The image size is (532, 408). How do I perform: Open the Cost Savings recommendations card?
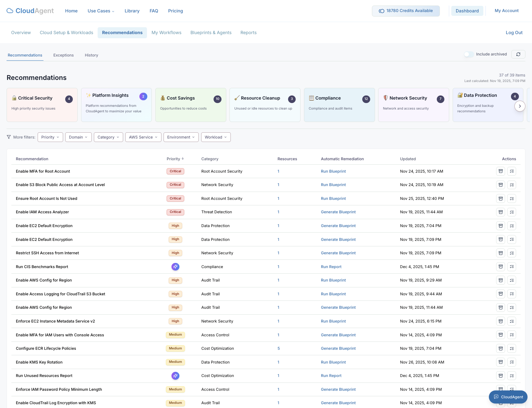click(190, 105)
